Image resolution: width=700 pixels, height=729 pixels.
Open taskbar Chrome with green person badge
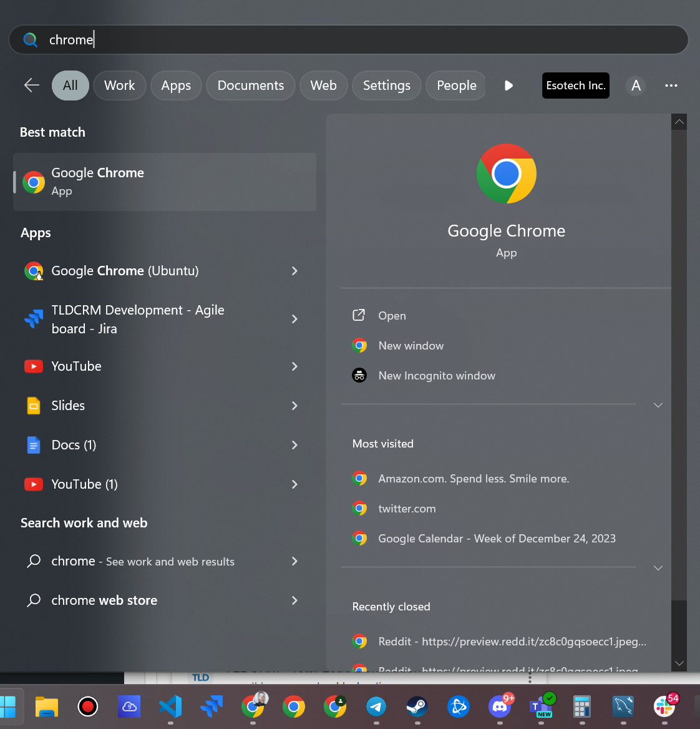(335, 707)
